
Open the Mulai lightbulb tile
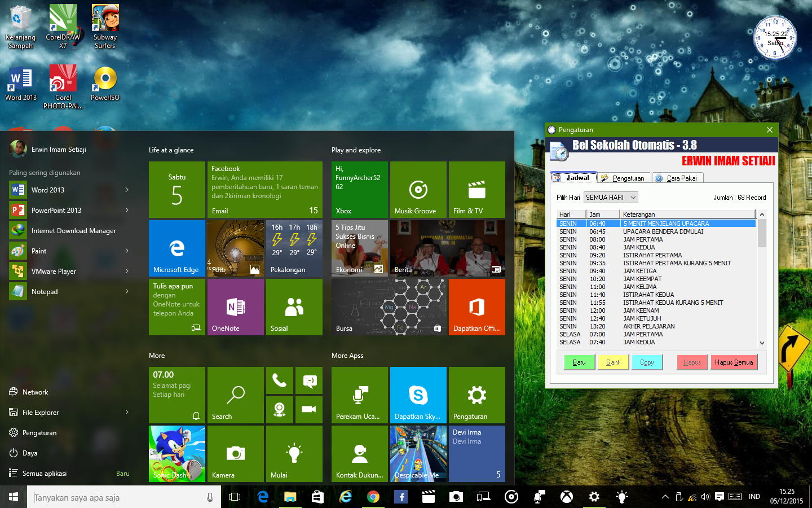tap(294, 454)
